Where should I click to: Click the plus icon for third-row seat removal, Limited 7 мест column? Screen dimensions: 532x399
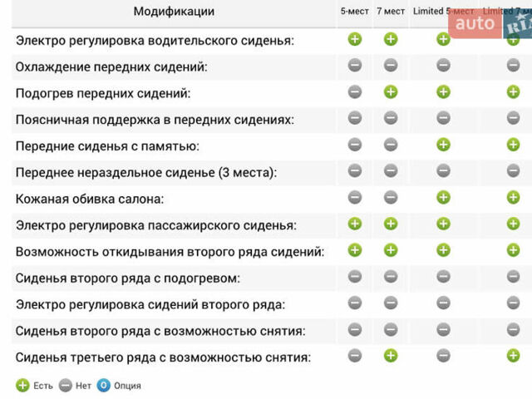[x=513, y=356]
